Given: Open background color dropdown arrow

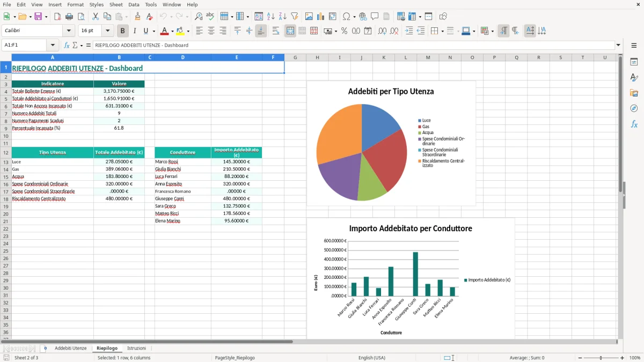Looking at the screenshot, I should (188, 31).
